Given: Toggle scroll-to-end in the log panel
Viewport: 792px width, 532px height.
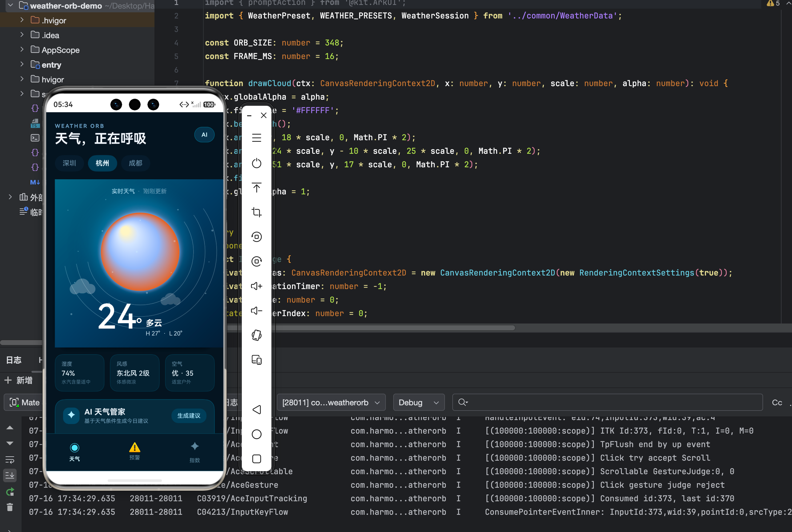Looking at the screenshot, I should [x=10, y=475].
